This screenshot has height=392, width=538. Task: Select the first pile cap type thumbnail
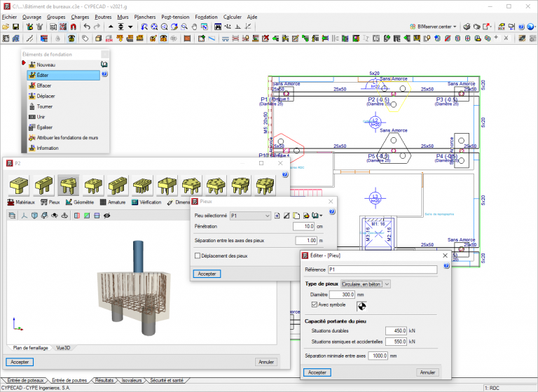click(x=19, y=185)
